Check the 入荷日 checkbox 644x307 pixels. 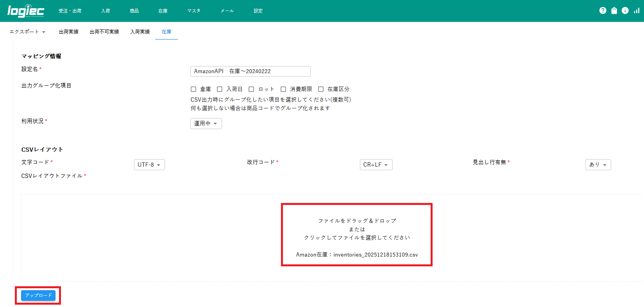click(220, 89)
